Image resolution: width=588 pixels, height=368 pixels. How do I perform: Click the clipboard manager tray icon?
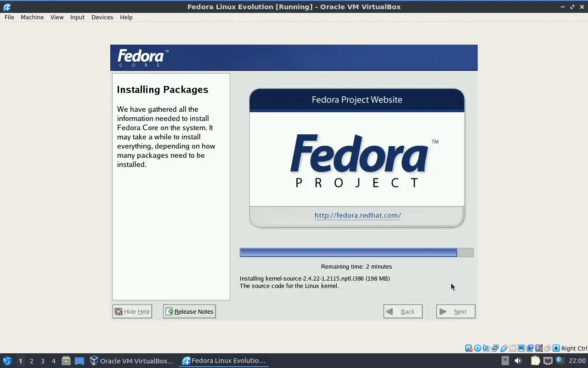[535, 361]
